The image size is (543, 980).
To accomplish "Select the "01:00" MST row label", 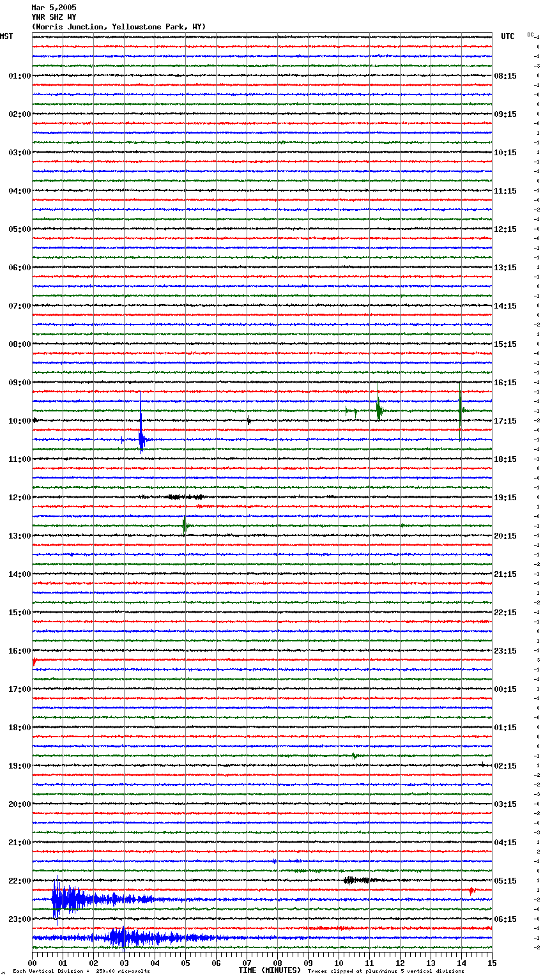I will click(20, 76).
